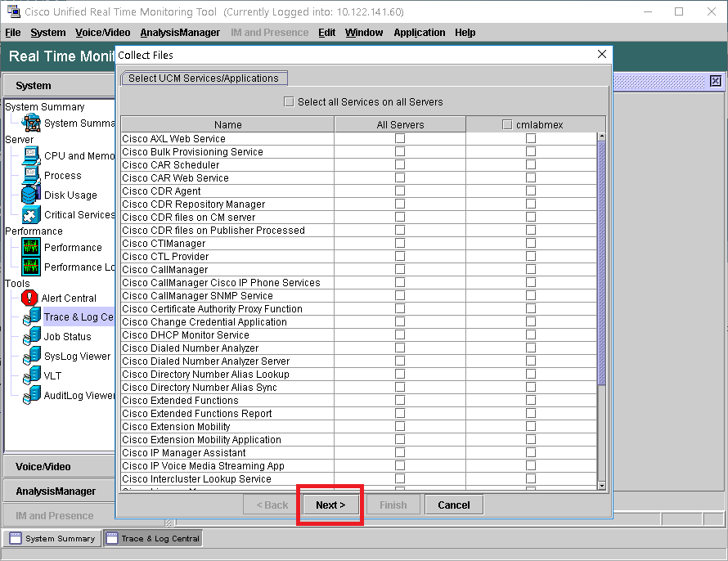Check All Servers for Cisco Extension Mobility
Screen dimensions: 728x561
click(400, 426)
